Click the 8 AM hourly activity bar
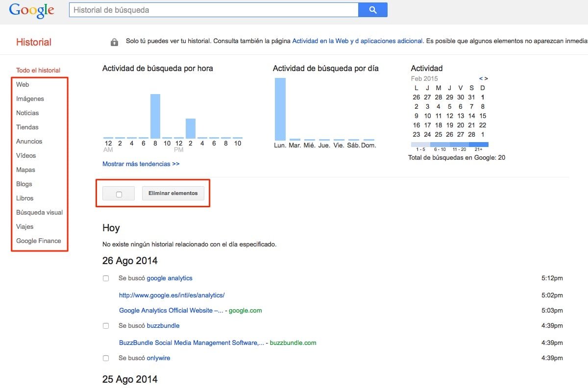 (x=155, y=116)
